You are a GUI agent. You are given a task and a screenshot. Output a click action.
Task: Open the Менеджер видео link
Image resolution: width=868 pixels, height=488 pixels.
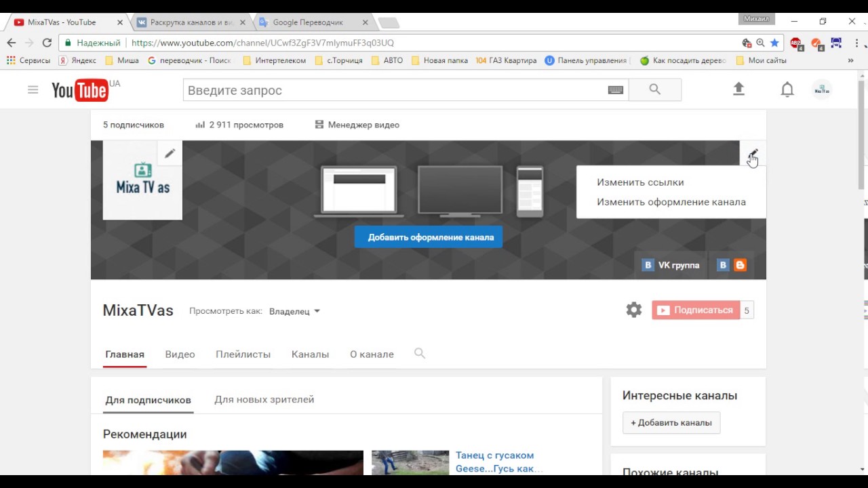point(357,125)
